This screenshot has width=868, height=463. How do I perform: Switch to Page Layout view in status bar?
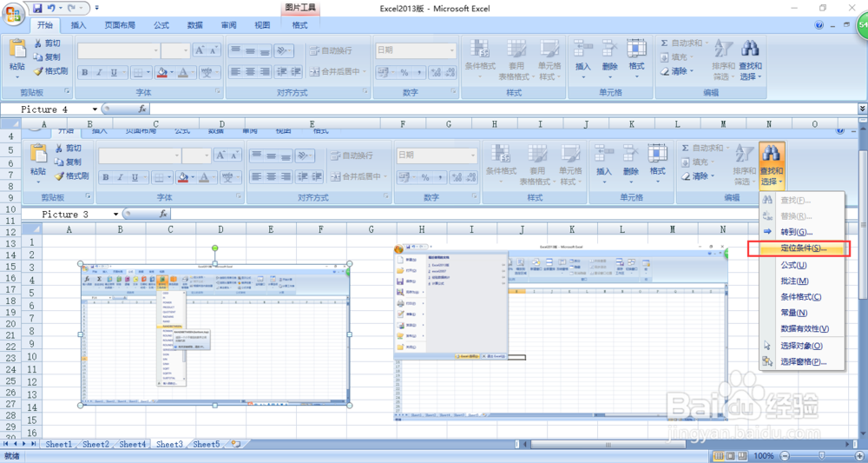[x=731, y=456]
